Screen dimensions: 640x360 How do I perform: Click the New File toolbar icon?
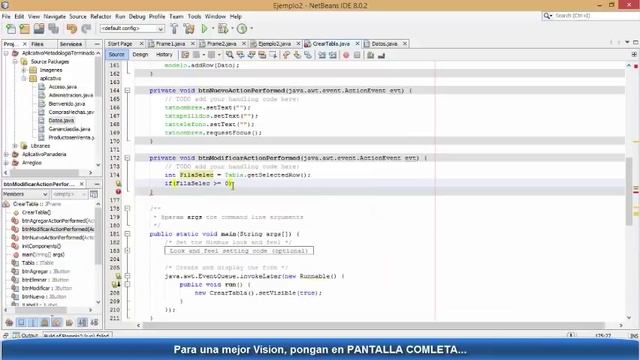11,29
